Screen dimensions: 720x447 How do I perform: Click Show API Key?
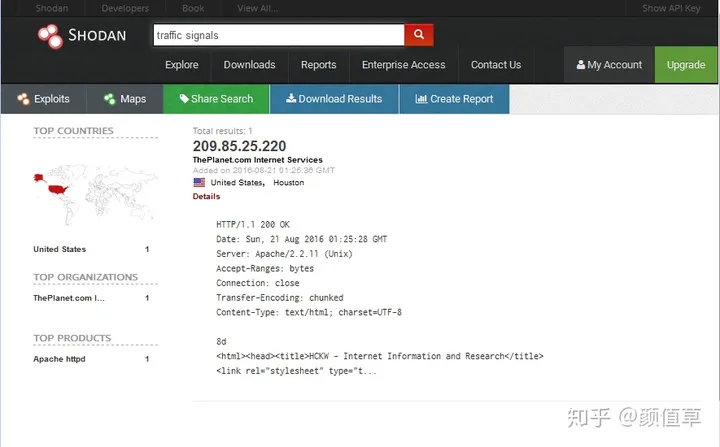click(671, 8)
